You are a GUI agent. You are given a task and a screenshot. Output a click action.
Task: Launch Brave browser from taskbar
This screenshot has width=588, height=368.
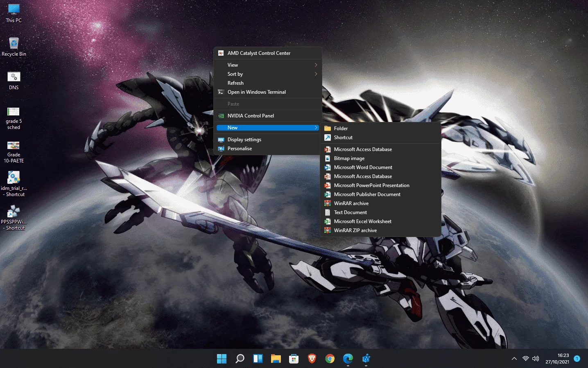coord(312,359)
